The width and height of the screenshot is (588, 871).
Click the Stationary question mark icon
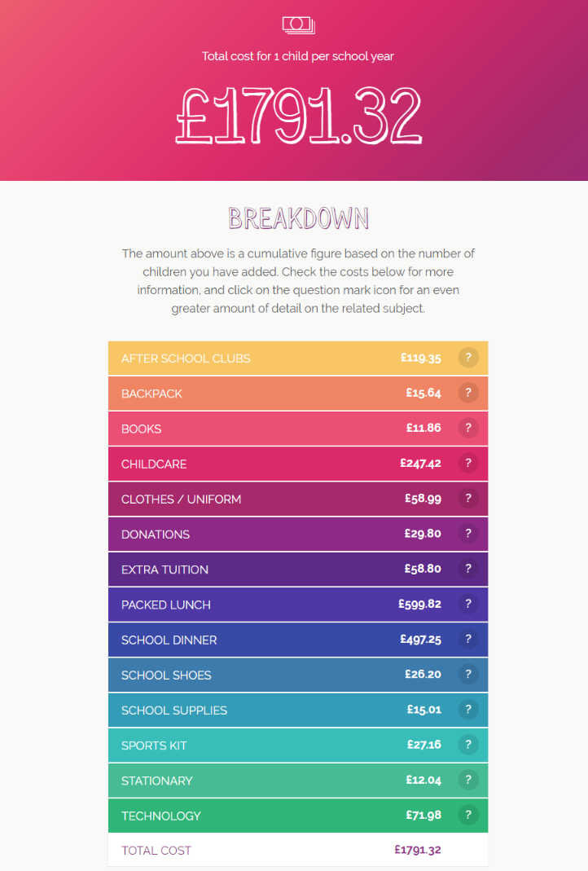(468, 780)
